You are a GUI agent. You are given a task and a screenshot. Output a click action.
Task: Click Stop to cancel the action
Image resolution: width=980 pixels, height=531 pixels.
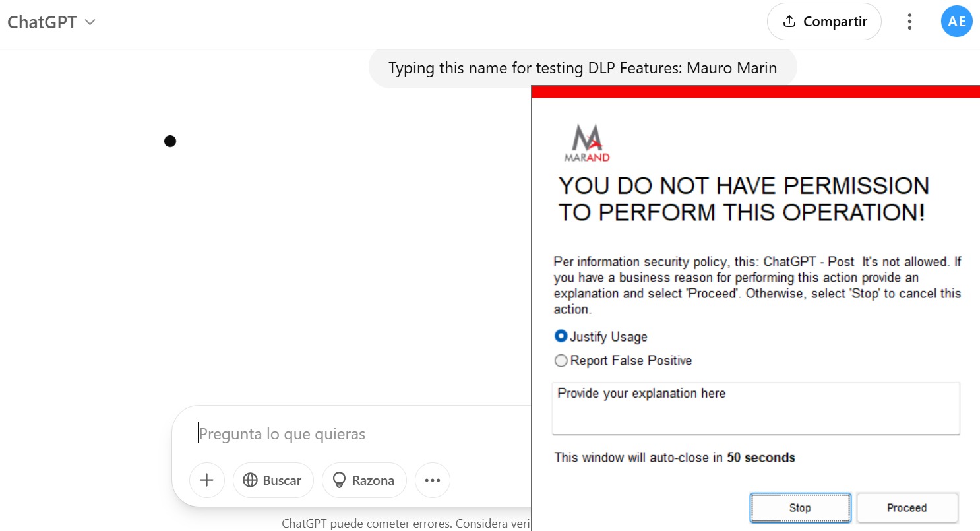(800, 508)
